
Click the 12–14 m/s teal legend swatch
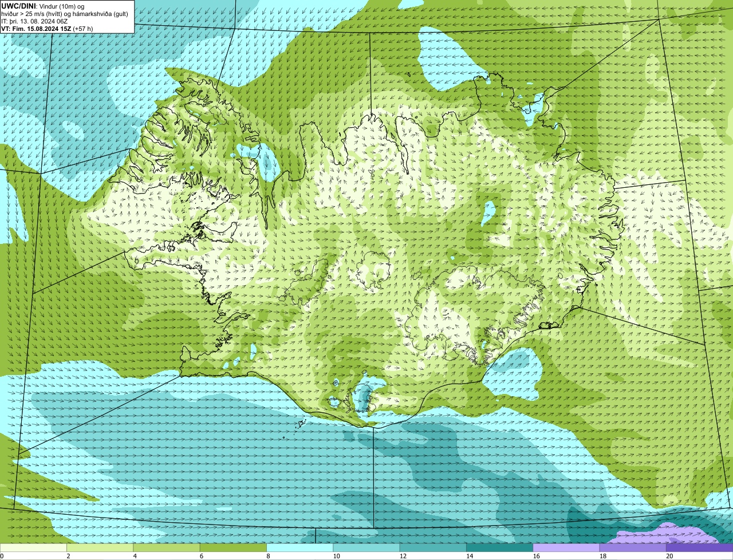tap(433, 547)
